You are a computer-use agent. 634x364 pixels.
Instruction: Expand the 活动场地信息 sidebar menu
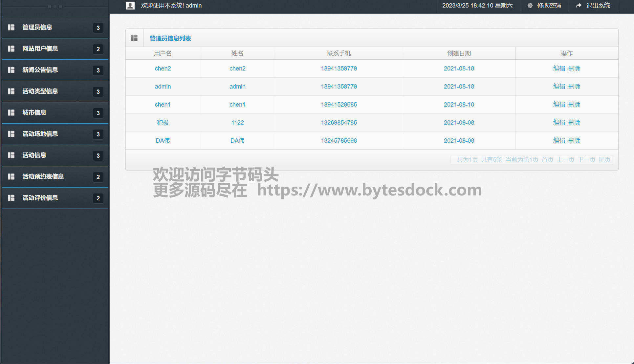click(x=40, y=134)
